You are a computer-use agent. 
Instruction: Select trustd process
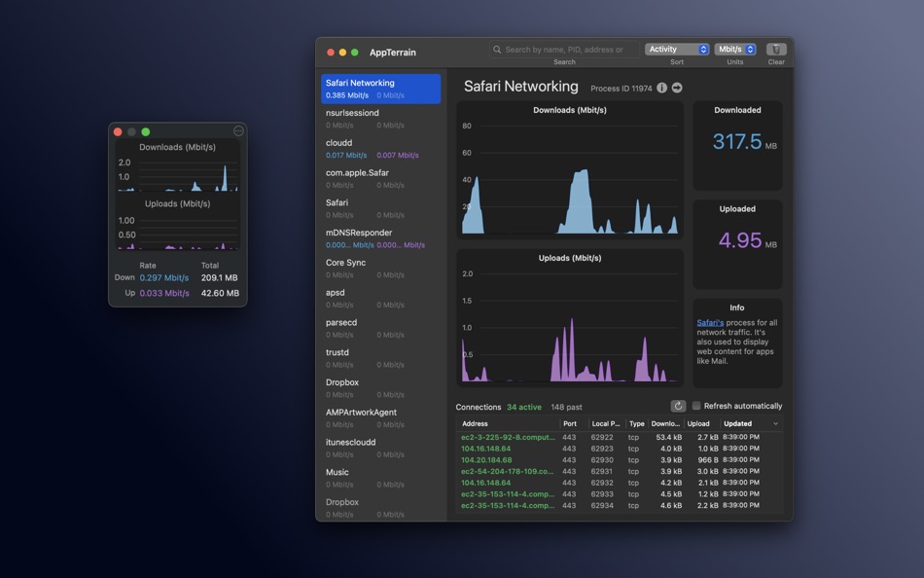[380, 358]
